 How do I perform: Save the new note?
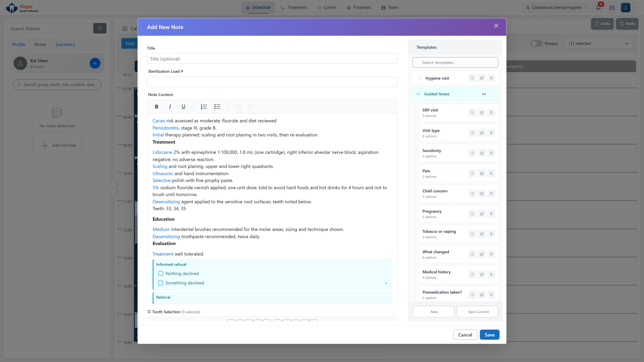point(489,335)
